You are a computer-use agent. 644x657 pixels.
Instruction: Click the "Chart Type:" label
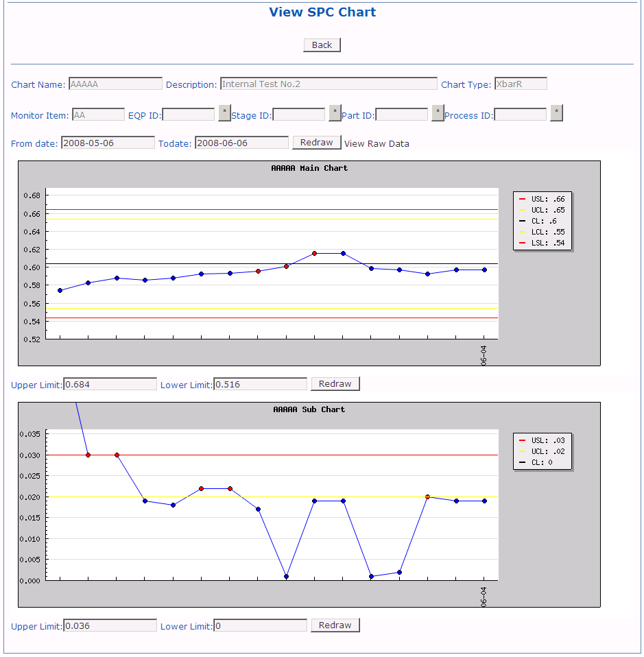[x=466, y=84]
